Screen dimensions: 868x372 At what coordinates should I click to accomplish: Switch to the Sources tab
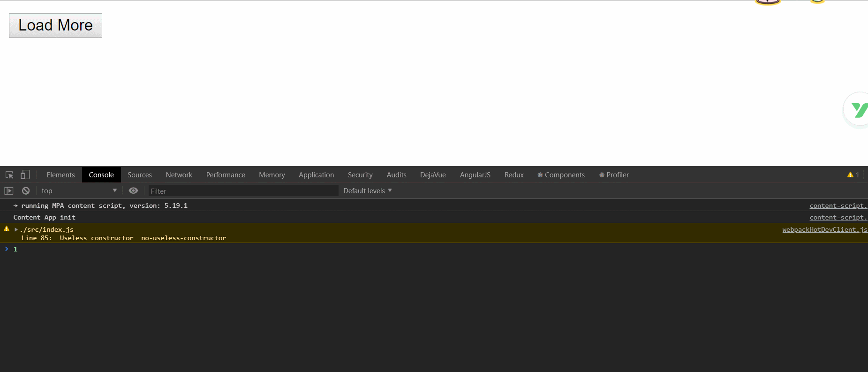140,175
